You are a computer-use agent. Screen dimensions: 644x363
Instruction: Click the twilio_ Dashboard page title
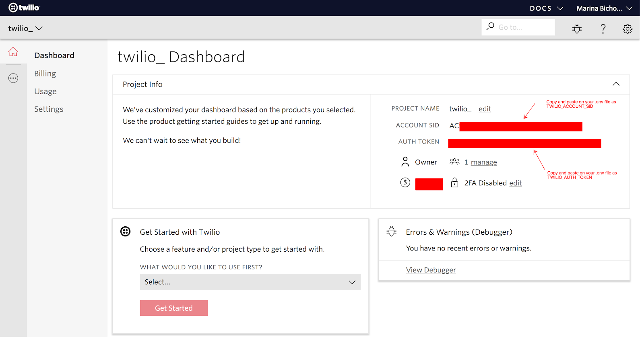(x=181, y=57)
